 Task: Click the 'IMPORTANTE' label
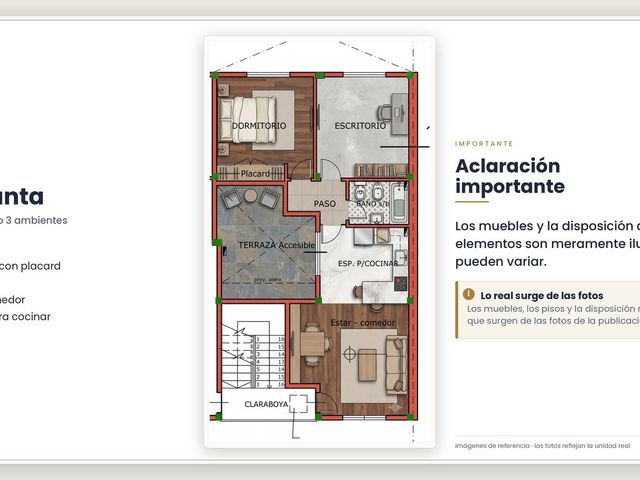click(x=484, y=144)
